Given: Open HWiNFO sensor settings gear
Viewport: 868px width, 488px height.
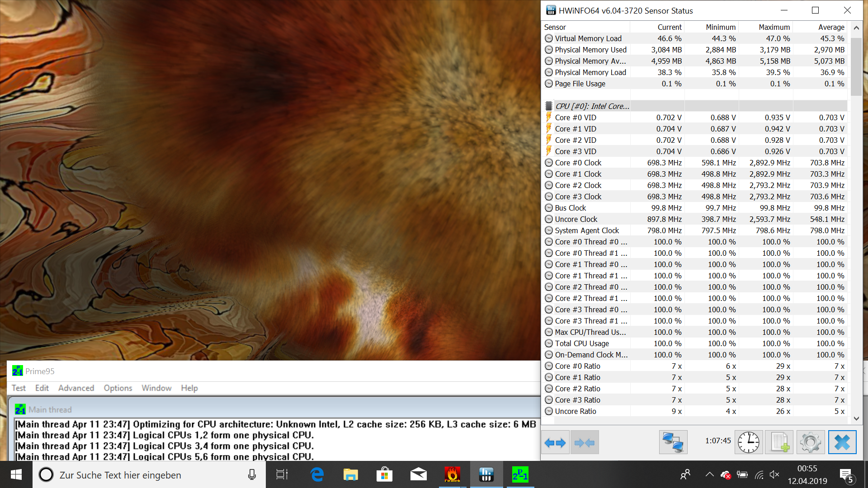Looking at the screenshot, I should tap(810, 442).
